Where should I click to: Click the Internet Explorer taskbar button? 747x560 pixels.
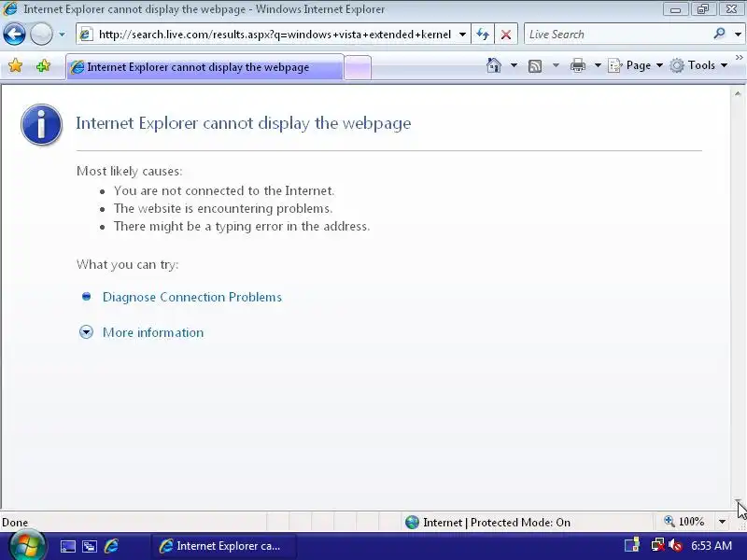(224, 546)
